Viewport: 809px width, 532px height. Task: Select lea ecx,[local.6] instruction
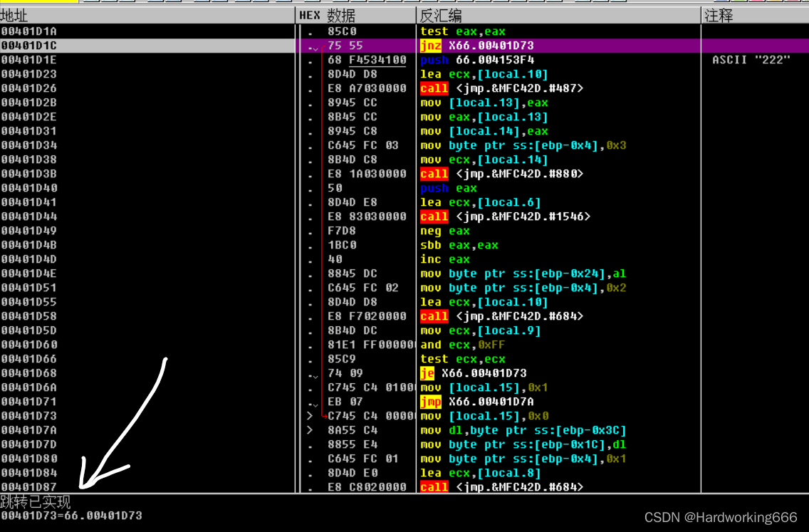click(x=480, y=202)
